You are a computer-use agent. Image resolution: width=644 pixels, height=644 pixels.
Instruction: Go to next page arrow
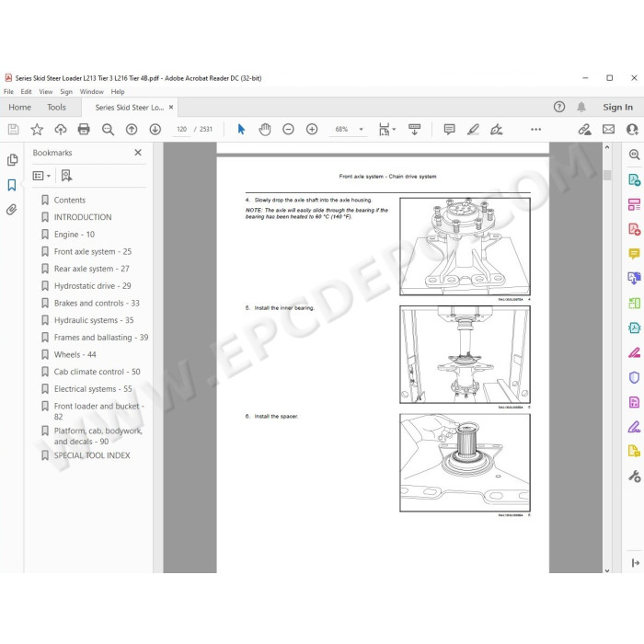(x=155, y=130)
